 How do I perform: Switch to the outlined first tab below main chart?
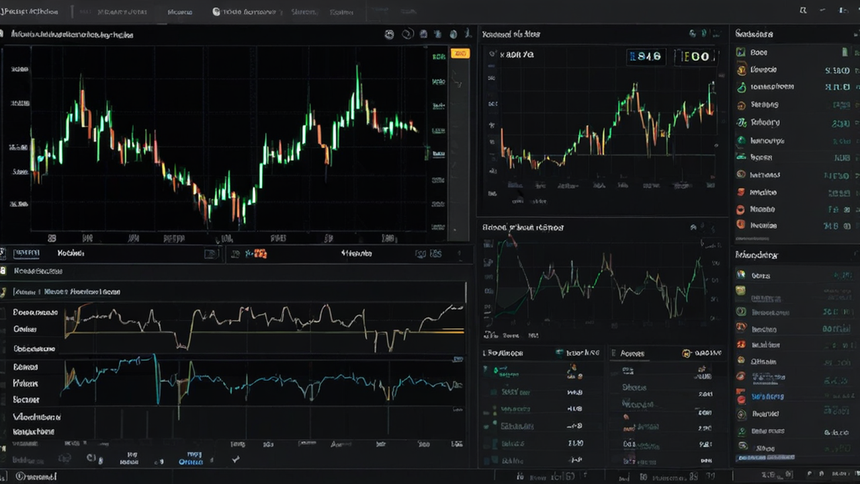coord(26,253)
